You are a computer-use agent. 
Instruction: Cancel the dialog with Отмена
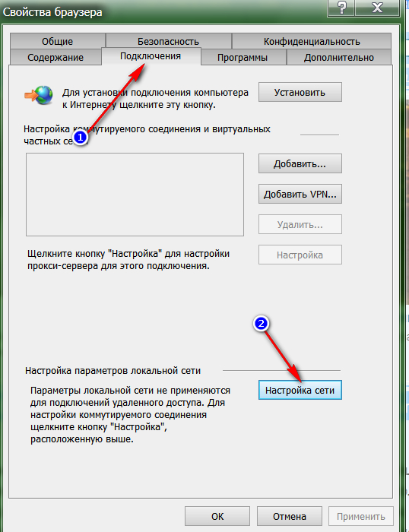(289, 516)
